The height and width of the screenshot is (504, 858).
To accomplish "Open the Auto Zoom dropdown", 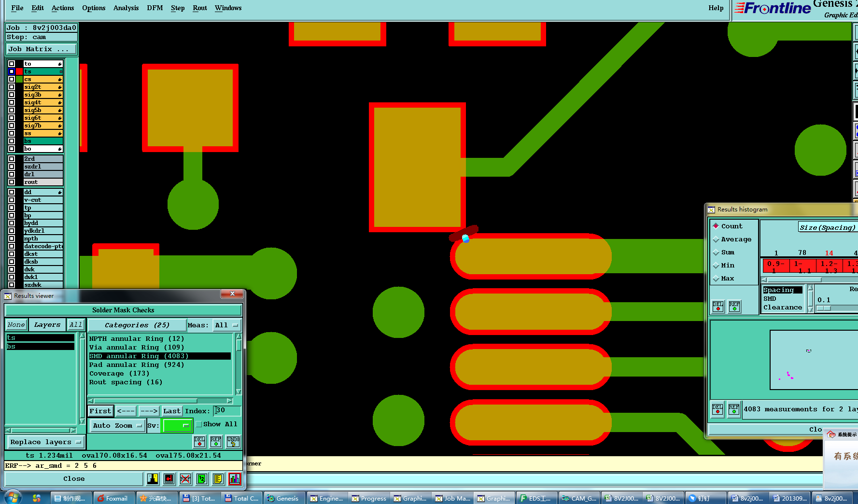I will pos(117,426).
